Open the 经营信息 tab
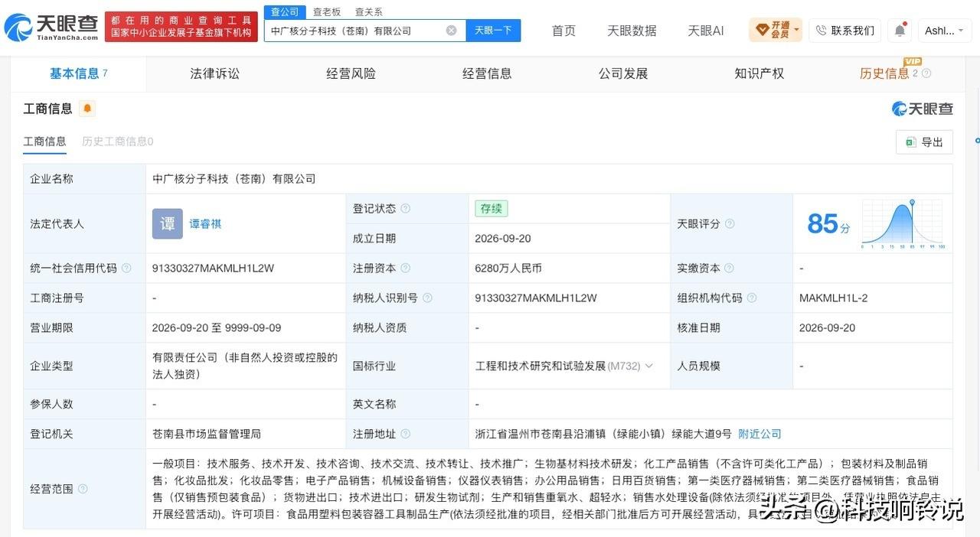Image resolution: width=980 pixels, height=537 pixels. tap(487, 73)
